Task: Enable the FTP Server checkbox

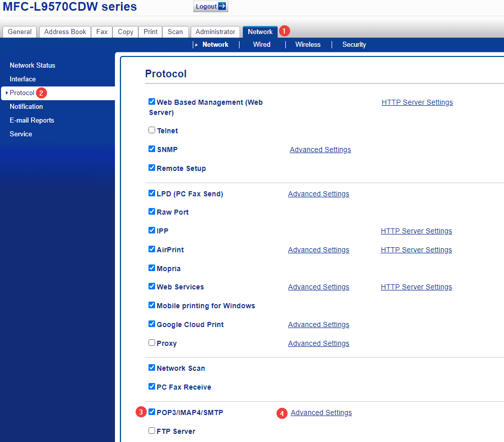Action: [152, 431]
